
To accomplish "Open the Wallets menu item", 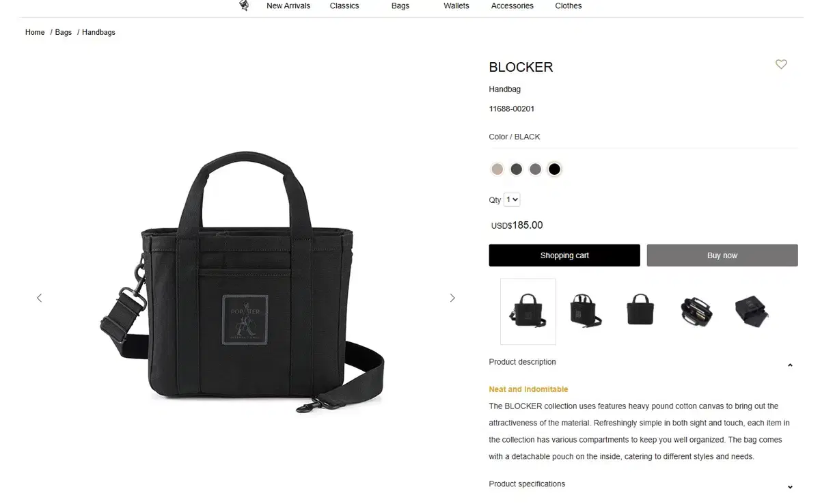I will [456, 6].
